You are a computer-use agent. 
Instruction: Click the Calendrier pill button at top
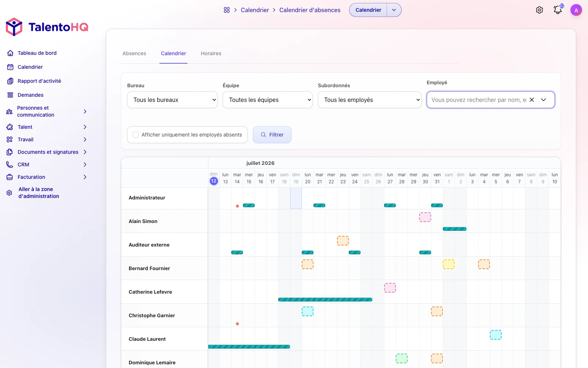point(368,10)
